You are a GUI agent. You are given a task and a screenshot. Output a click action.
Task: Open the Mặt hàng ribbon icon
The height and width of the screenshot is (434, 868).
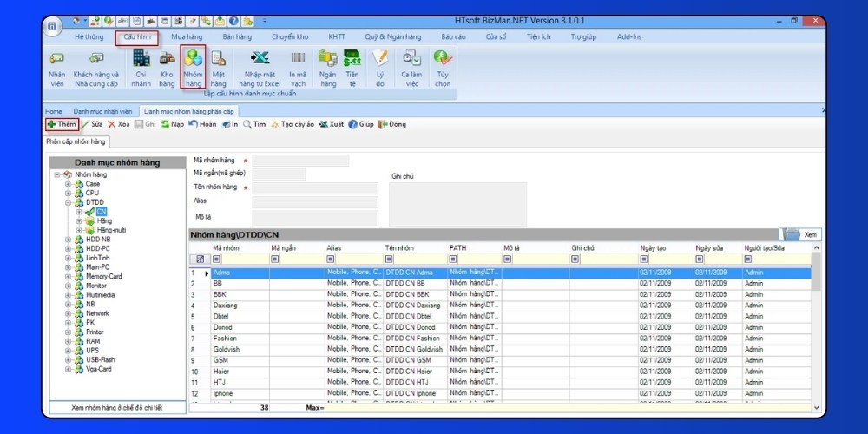[x=219, y=68]
